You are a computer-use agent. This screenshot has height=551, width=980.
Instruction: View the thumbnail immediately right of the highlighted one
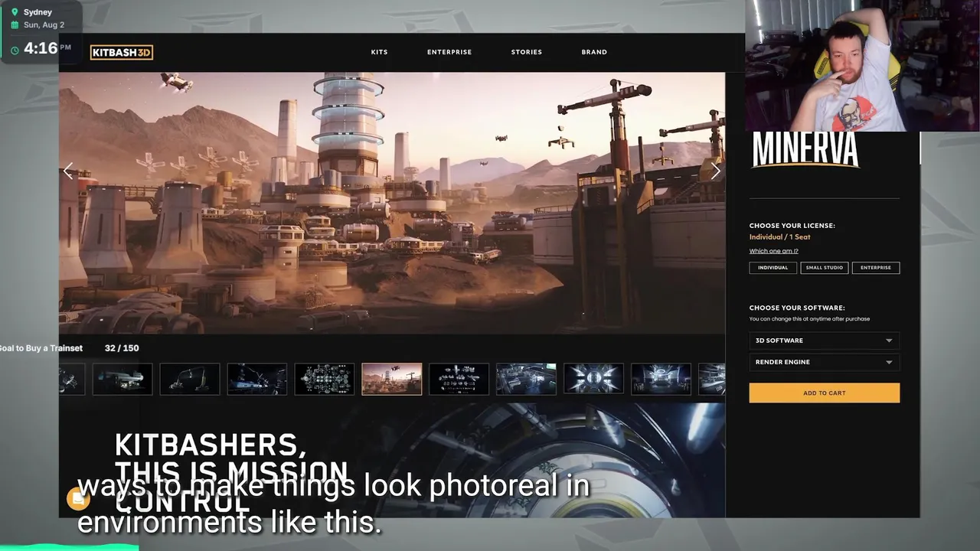459,379
